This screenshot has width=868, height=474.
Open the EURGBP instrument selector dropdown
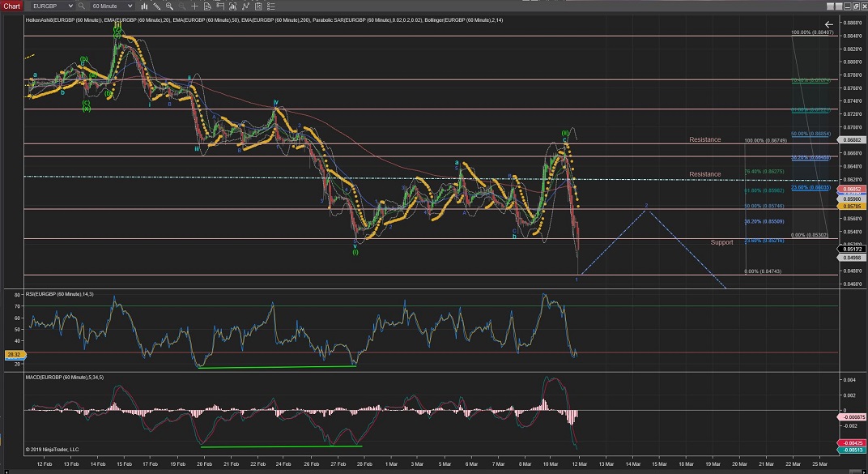[x=52, y=6]
